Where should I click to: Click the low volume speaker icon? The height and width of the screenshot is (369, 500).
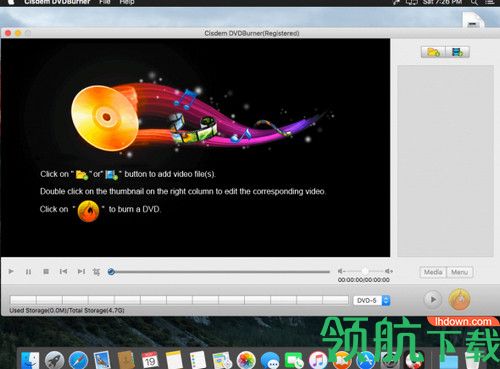[341, 271]
